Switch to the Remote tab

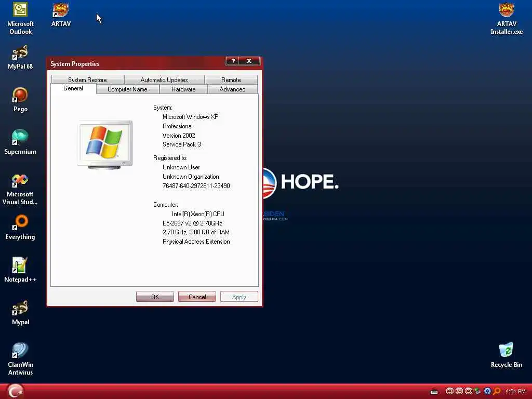click(231, 79)
